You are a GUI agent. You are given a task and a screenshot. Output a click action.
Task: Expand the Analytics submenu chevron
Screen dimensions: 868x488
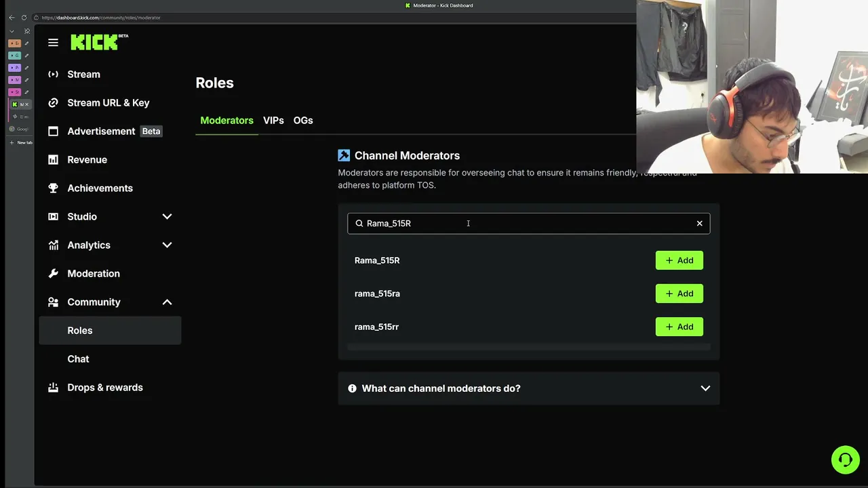(x=167, y=245)
